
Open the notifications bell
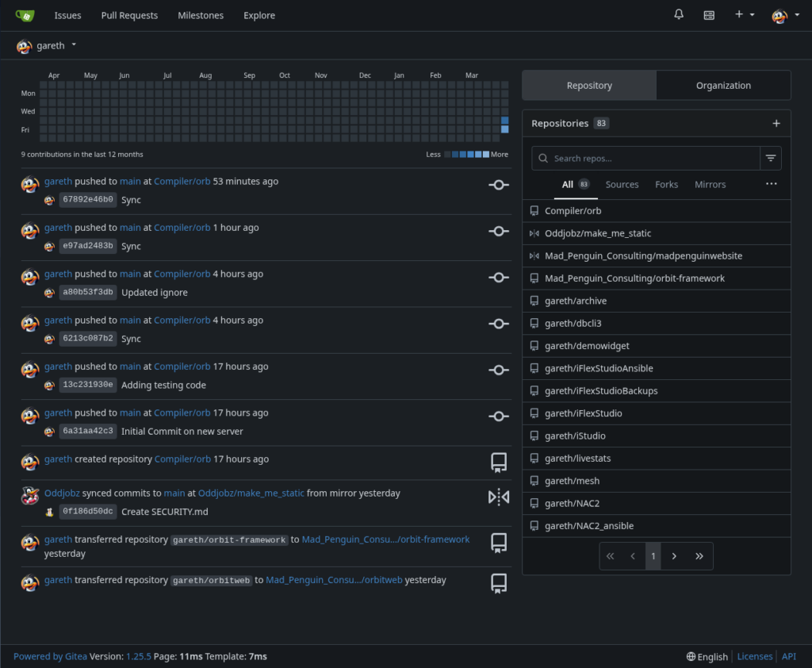(679, 15)
